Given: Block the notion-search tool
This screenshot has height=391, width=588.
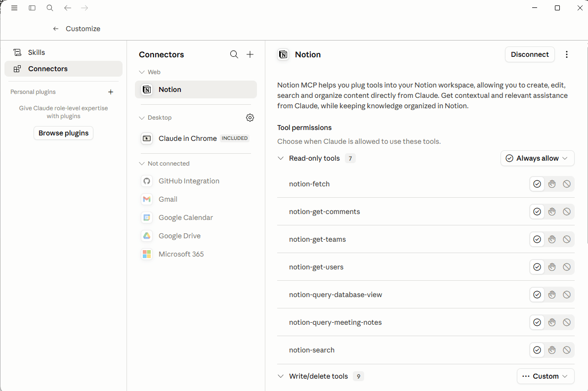Looking at the screenshot, I should [x=567, y=350].
